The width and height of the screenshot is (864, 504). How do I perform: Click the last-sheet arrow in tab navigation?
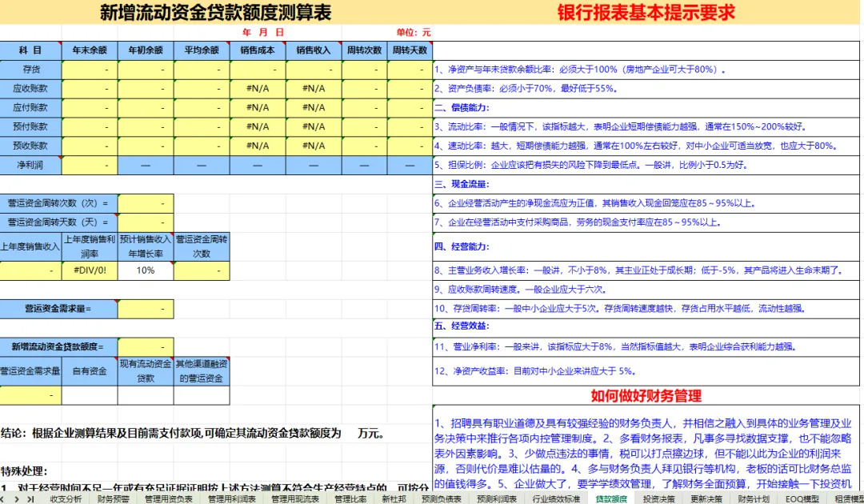click(30, 498)
